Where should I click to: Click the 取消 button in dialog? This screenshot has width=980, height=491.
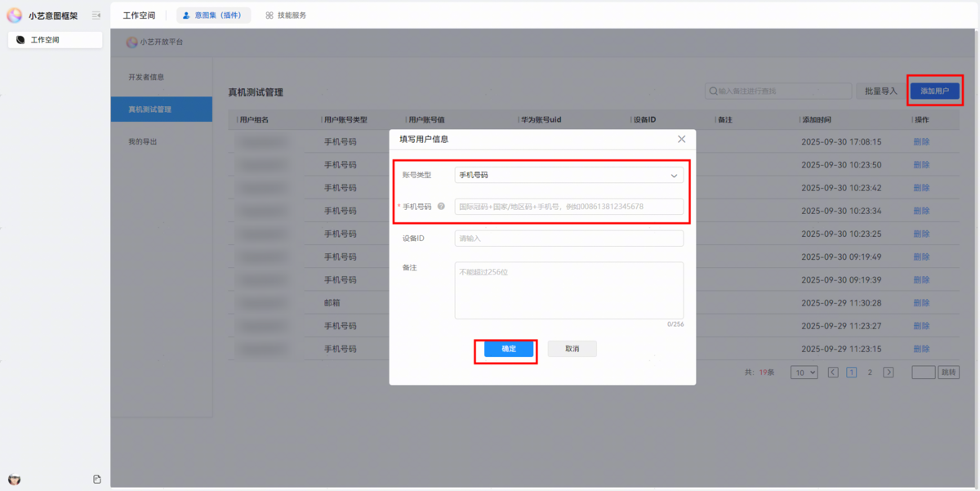tap(572, 349)
